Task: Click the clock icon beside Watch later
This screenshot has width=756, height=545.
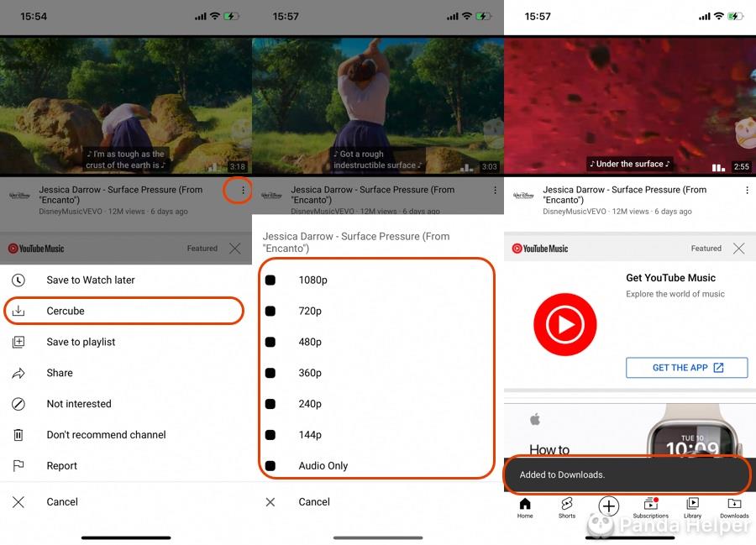Action: click(18, 280)
